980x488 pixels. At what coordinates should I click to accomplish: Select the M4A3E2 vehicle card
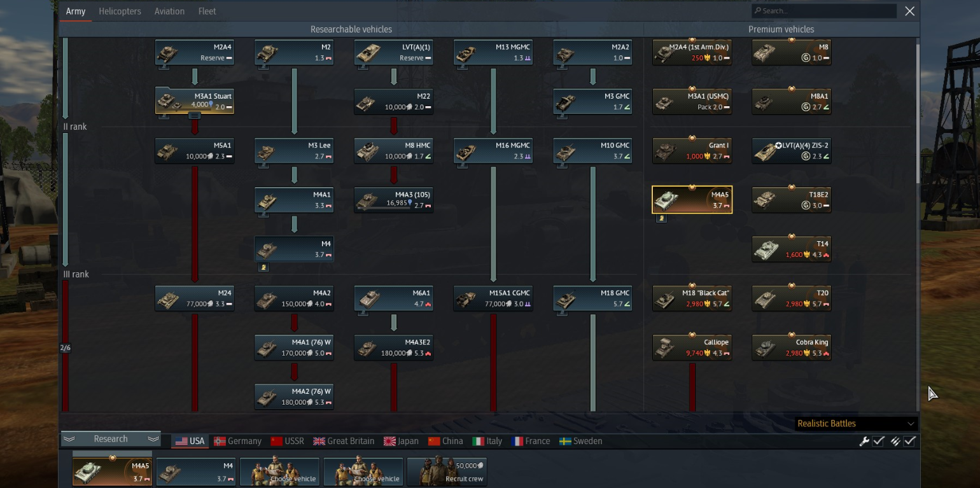click(x=393, y=347)
